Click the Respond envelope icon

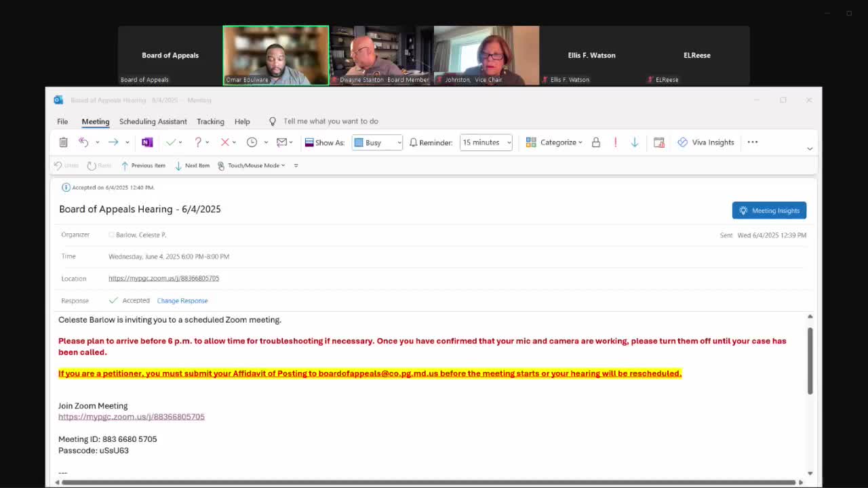(281, 142)
